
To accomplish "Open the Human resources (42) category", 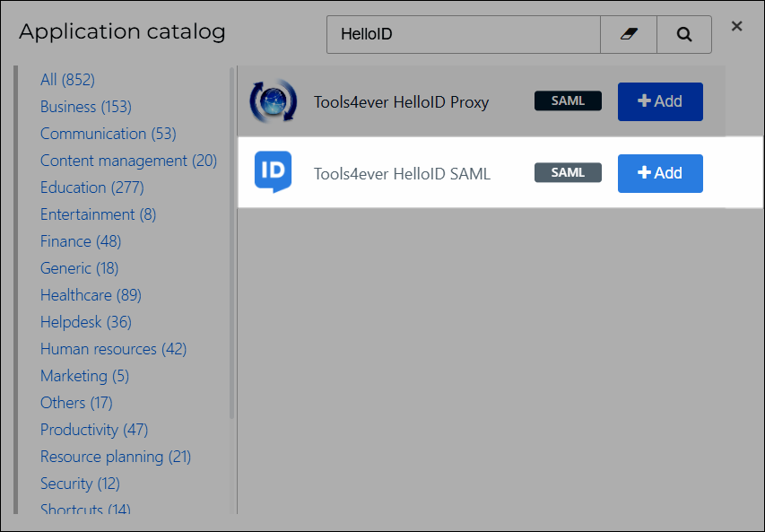I will pos(114,348).
